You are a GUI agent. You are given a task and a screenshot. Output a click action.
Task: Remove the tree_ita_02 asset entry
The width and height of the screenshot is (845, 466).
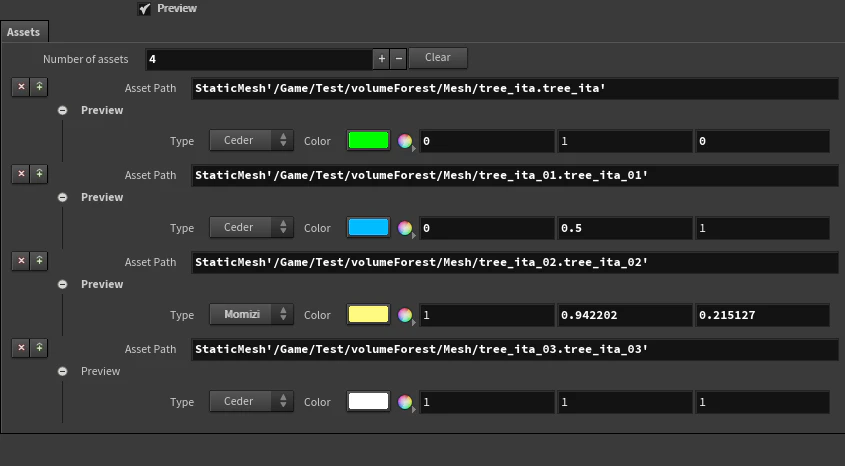click(21, 261)
